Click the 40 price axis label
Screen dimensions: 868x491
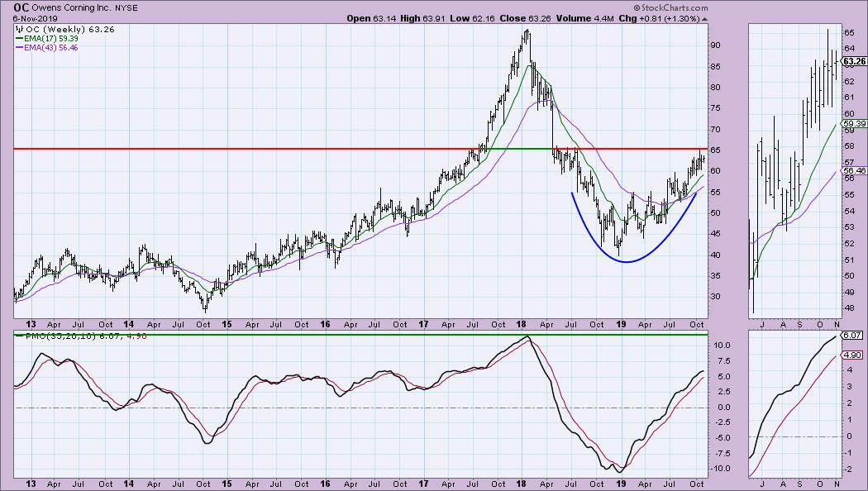pyautogui.click(x=715, y=255)
